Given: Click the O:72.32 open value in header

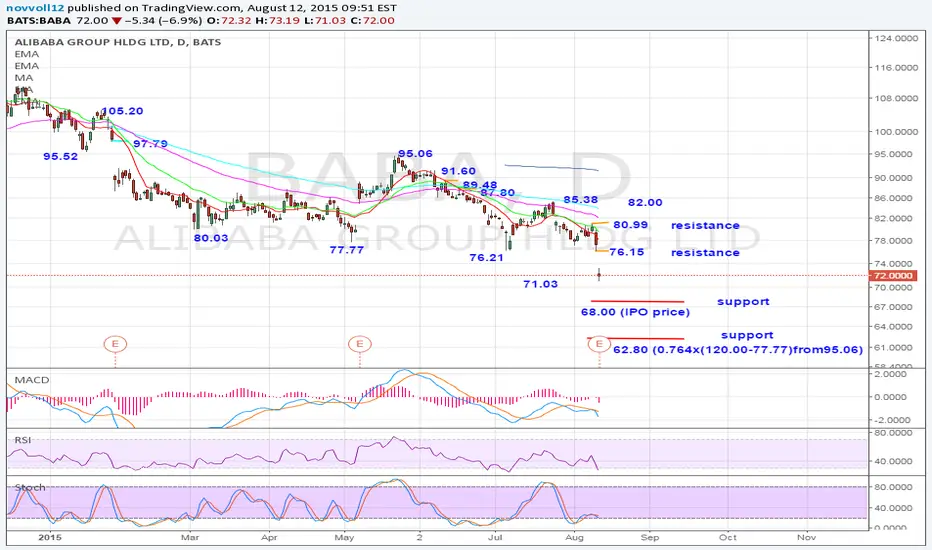Looking at the screenshot, I should coord(228,20).
